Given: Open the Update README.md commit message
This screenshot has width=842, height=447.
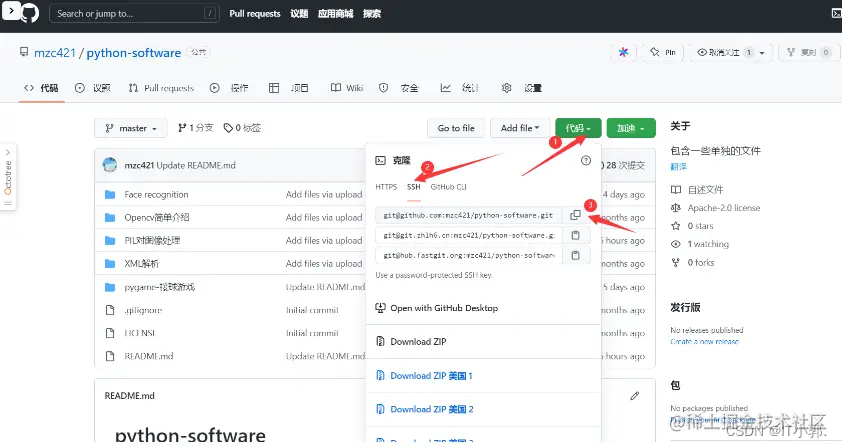Looking at the screenshot, I should coord(195,165).
